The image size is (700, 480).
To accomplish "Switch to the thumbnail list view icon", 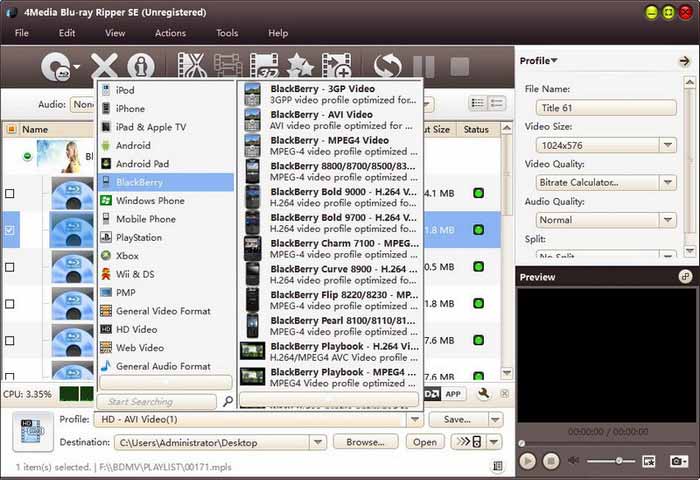I will click(x=496, y=104).
